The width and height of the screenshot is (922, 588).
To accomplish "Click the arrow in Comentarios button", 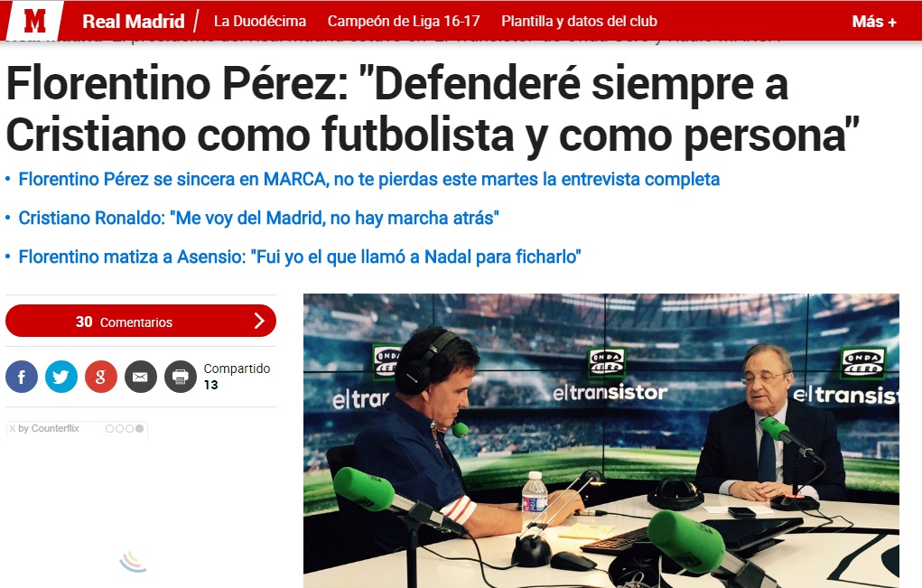I will (x=259, y=321).
